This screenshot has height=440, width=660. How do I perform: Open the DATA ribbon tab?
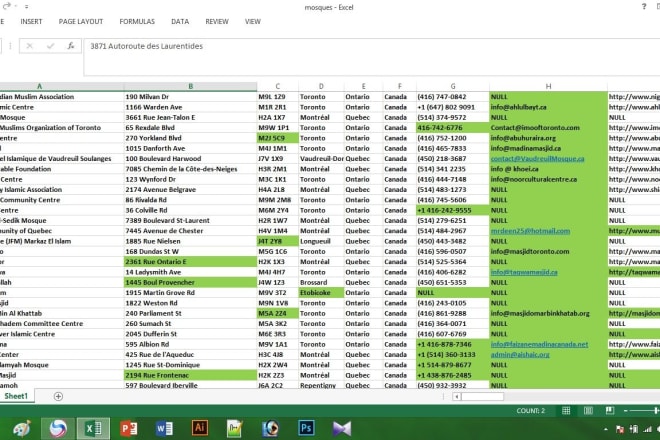click(180, 21)
